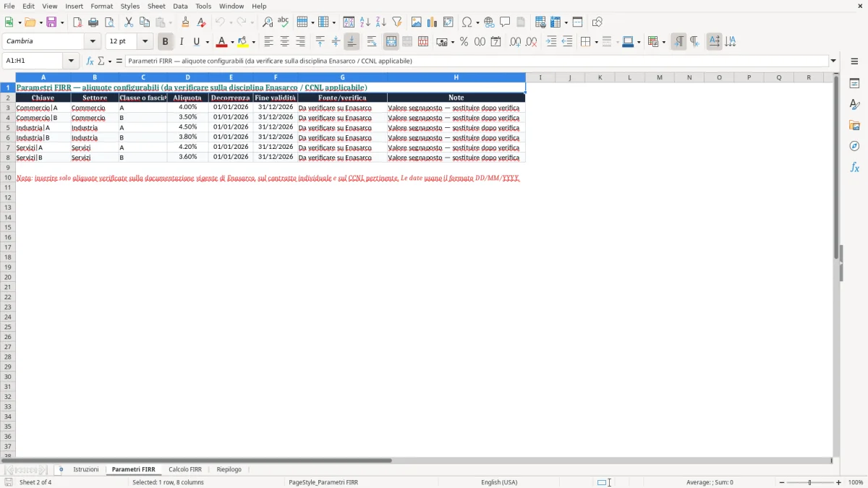This screenshot has height=488, width=868.
Task: Click zoom out minus button
Action: (782, 482)
